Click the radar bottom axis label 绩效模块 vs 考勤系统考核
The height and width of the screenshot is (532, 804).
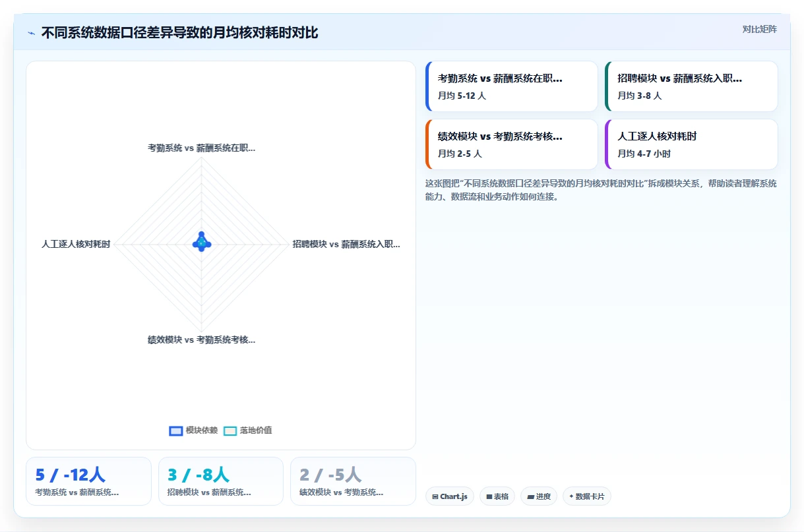201,340
